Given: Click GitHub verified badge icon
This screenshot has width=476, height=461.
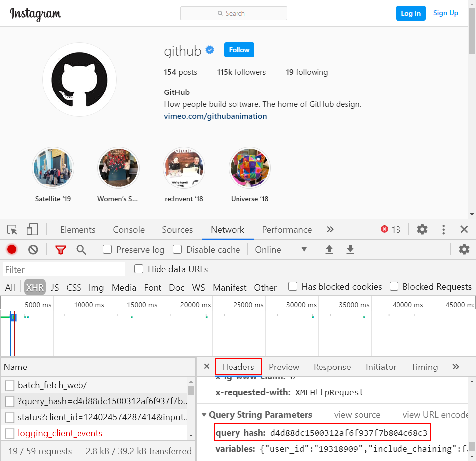Looking at the screenshot, I should point(210,50).
